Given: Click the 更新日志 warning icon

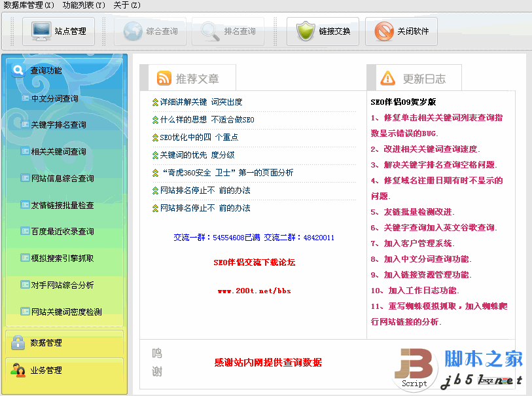Looking at the screenshot, I should 388,78.
